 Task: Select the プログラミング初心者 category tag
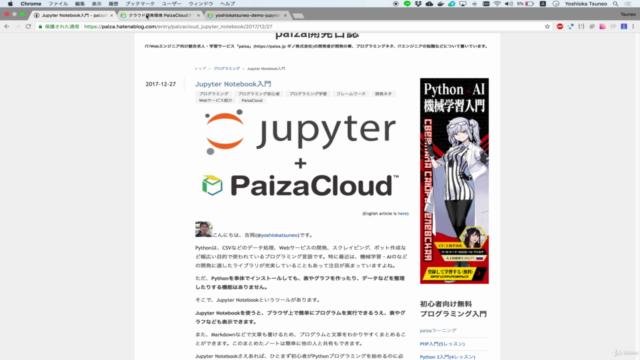pyautogui.click(x=259, y=94)
